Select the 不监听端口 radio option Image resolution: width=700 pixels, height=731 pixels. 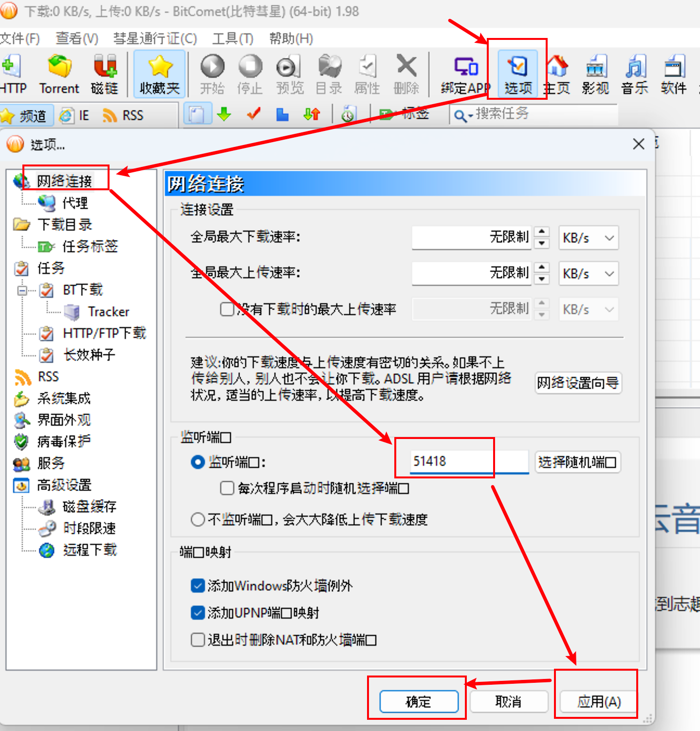coord(198,519)
